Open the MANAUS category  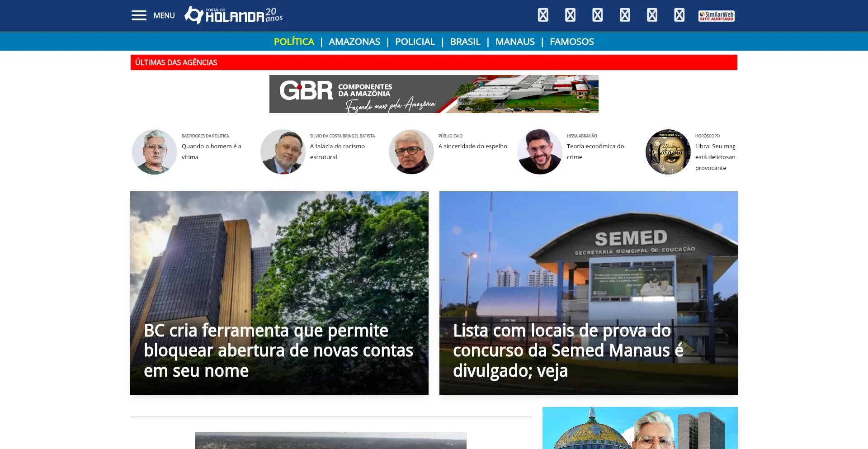515,42
